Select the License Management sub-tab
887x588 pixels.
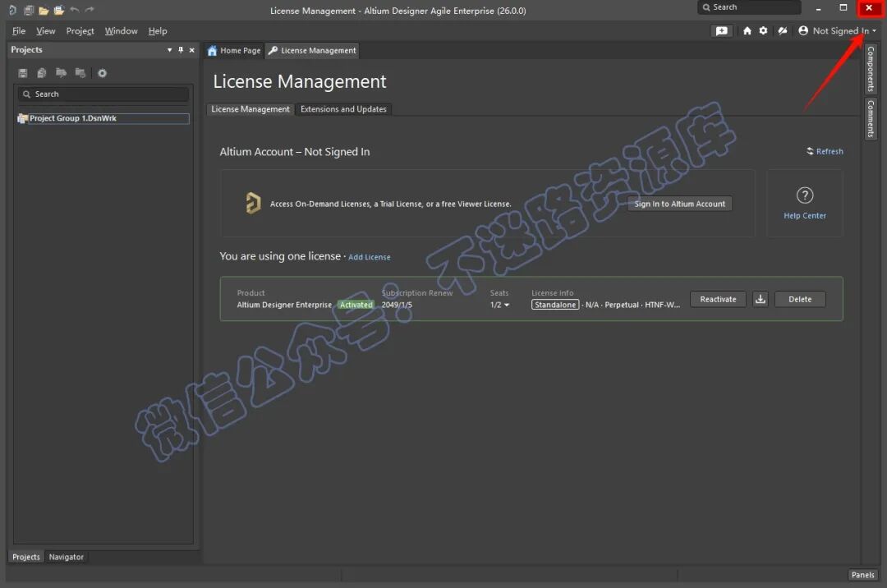coord(250,109)
